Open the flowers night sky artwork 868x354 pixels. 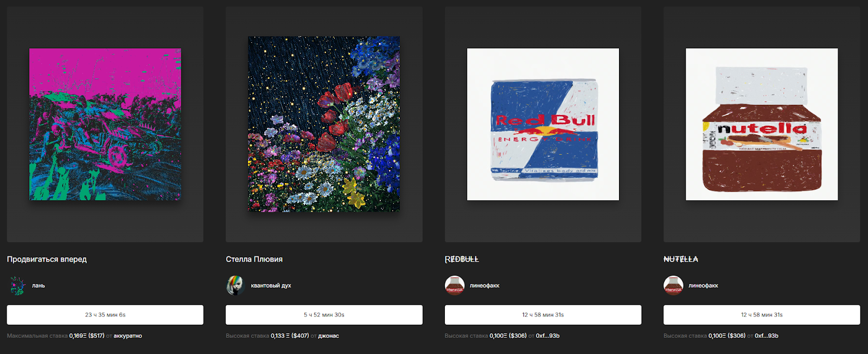(324, 124)
